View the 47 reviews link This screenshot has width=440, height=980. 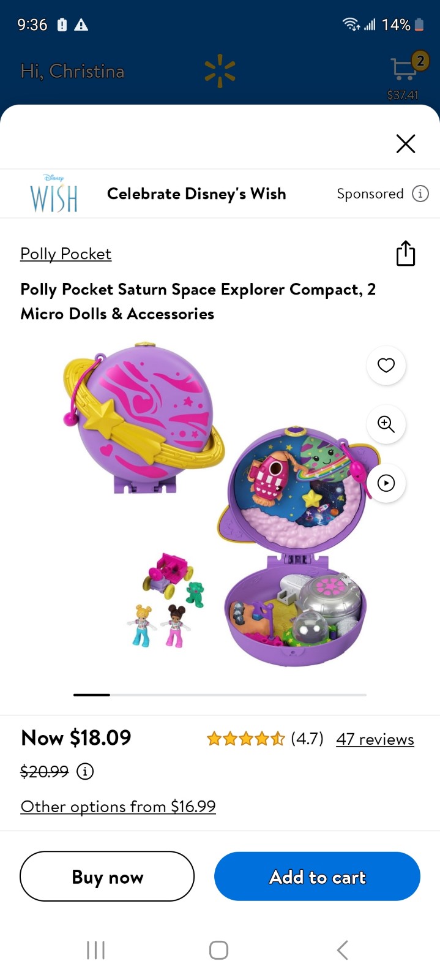[375, 739]
